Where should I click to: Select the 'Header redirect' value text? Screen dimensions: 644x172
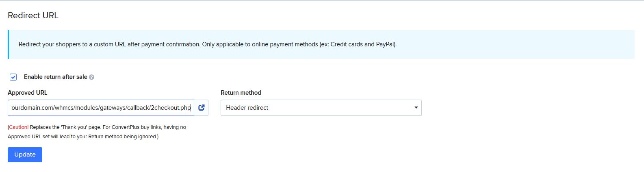click(247, 108)
